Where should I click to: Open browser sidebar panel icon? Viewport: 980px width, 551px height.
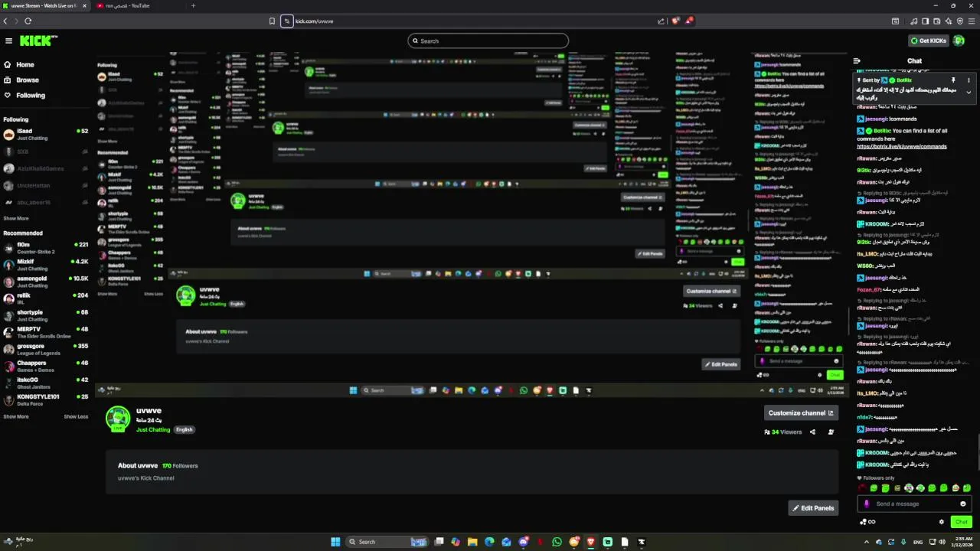[x=925, y=21]
